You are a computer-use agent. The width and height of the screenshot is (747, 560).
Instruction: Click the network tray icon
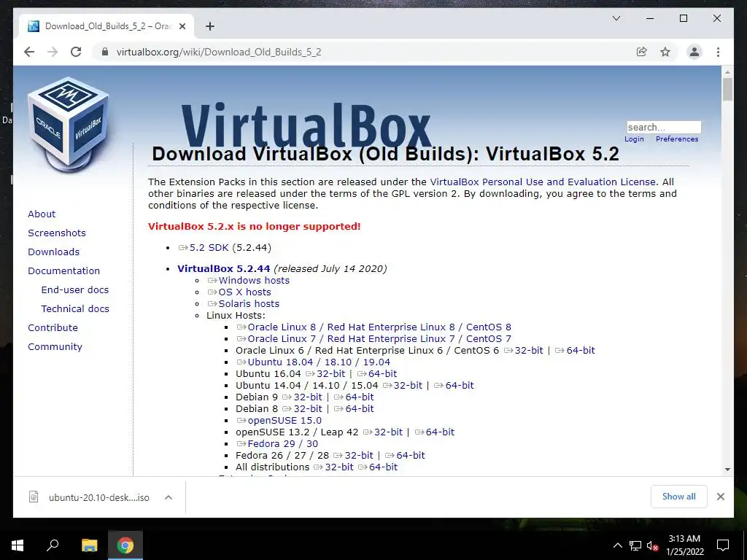click(x=635, y=545)
